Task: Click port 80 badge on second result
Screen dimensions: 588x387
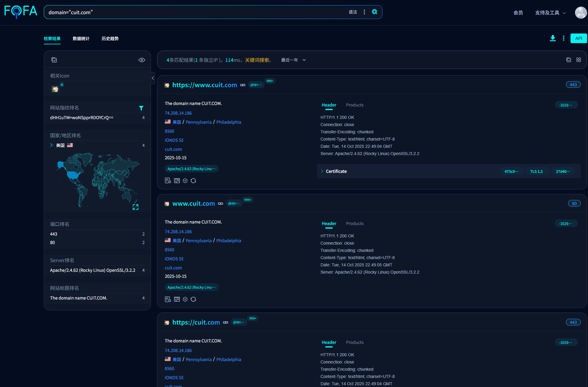Action: pyautogui.click(x=574, y=204)
